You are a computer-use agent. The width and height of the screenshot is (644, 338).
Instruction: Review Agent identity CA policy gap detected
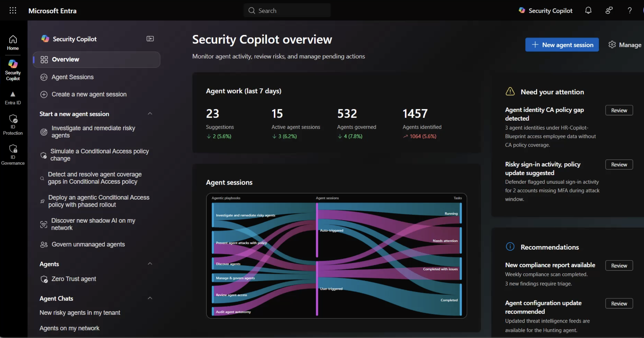[x=619, y=110]
